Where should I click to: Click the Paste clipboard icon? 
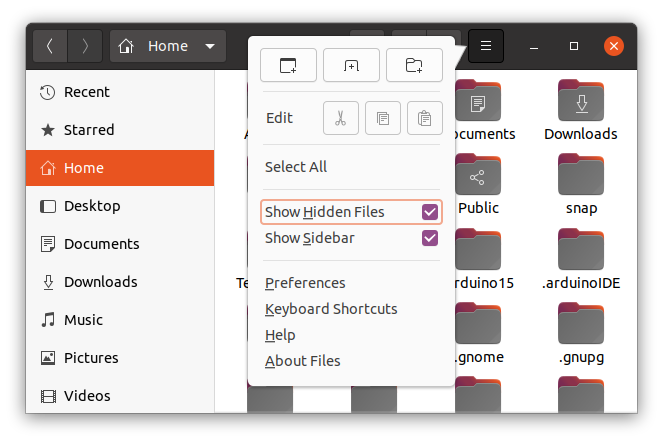(424, 118)
